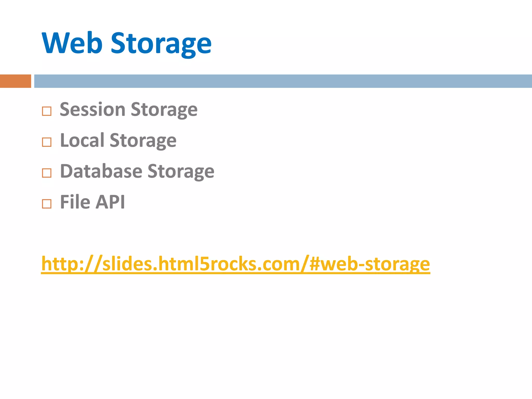
Task: Select the File API bullet text
Action: point(92,202)
